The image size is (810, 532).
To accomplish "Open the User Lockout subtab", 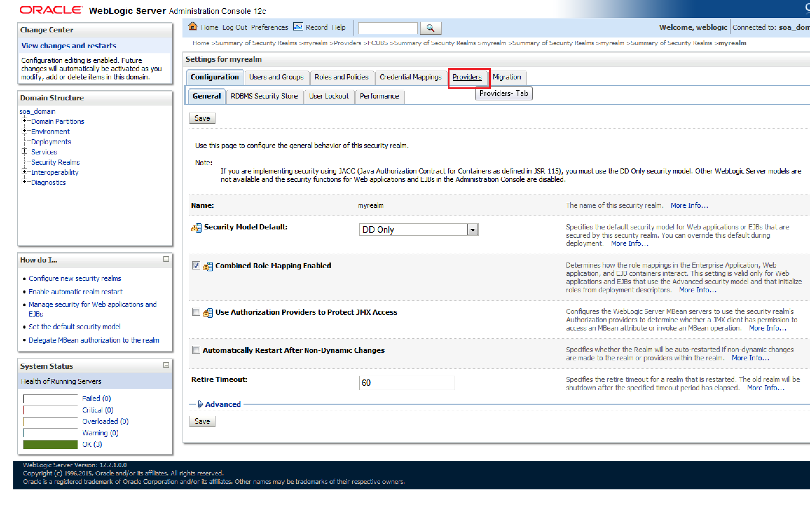I will (x=328, y=96).
